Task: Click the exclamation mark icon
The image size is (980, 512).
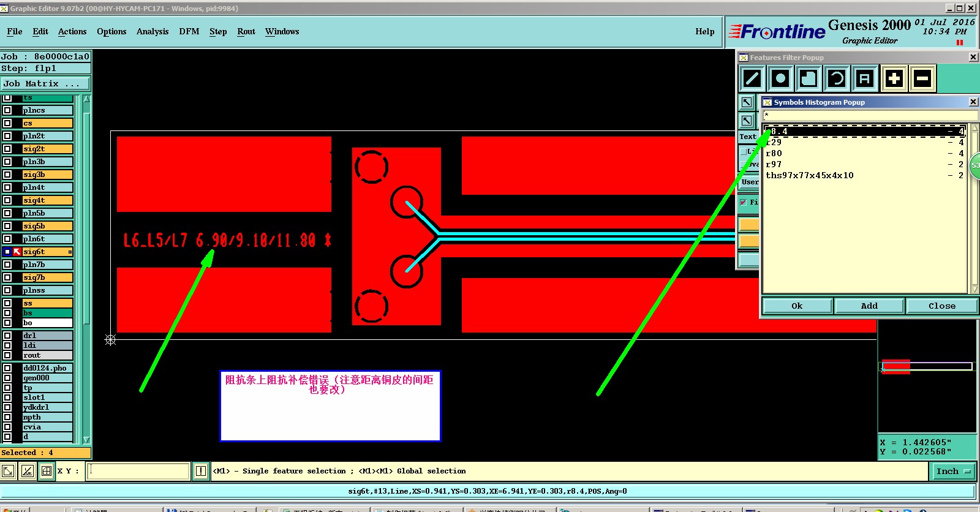Action: (201, 471)
